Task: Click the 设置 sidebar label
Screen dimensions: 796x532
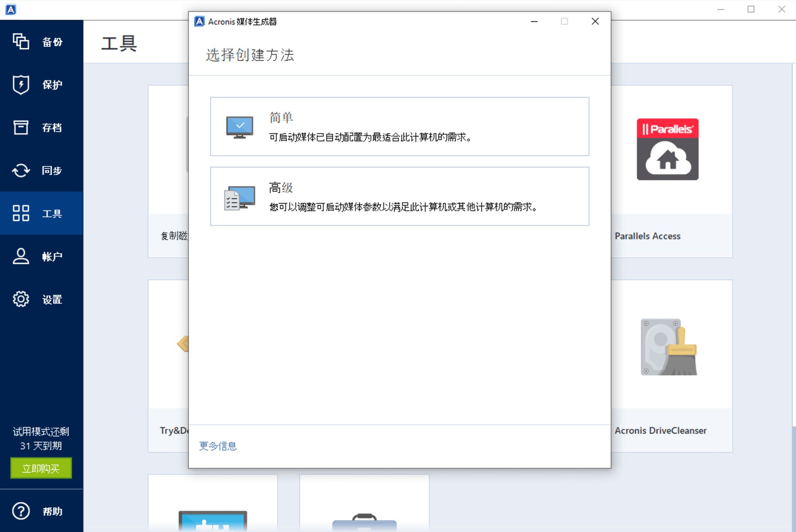Action: pyautogui.click(x=53, y=300)
